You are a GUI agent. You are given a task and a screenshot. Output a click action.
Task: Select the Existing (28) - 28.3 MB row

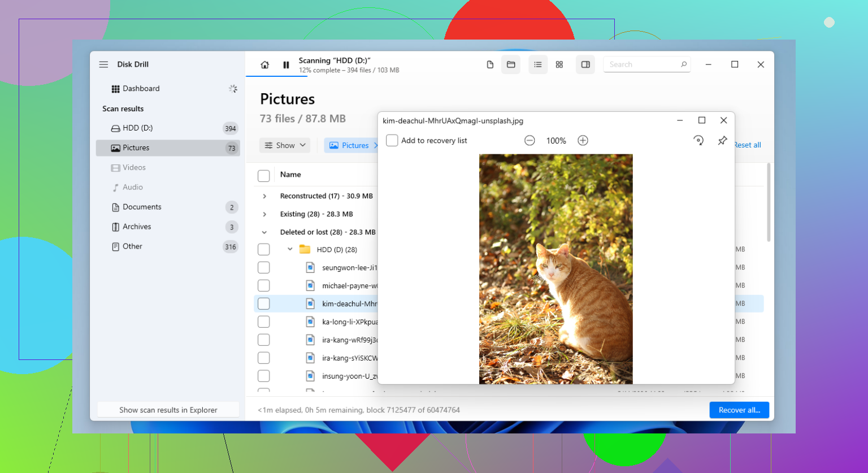[316, 214]
